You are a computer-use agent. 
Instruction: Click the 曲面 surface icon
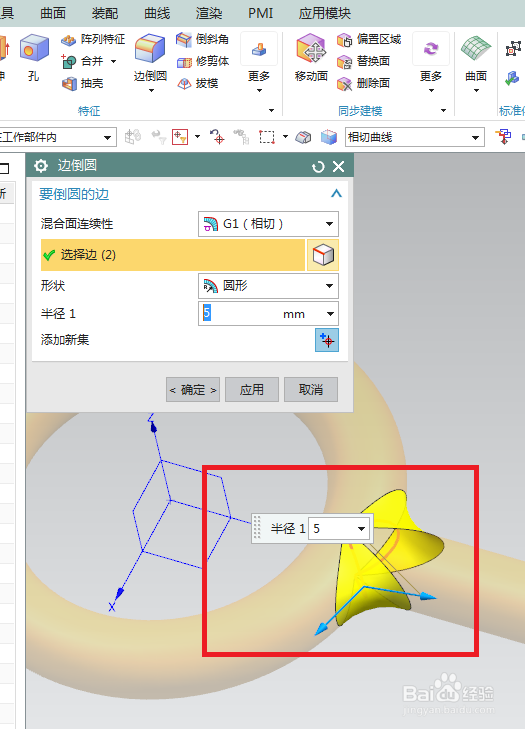(476, 48)
